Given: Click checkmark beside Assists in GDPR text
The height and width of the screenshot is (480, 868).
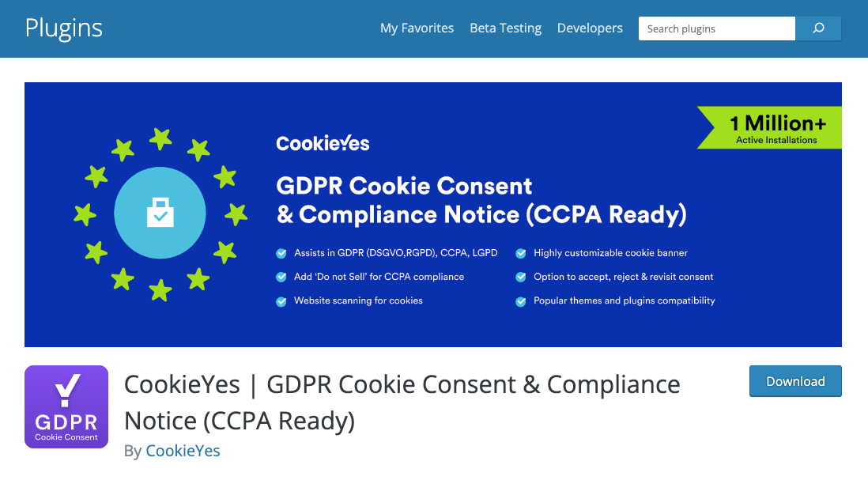Looking at the screenshot, I should pyautogui.click(x=281, y=254).
